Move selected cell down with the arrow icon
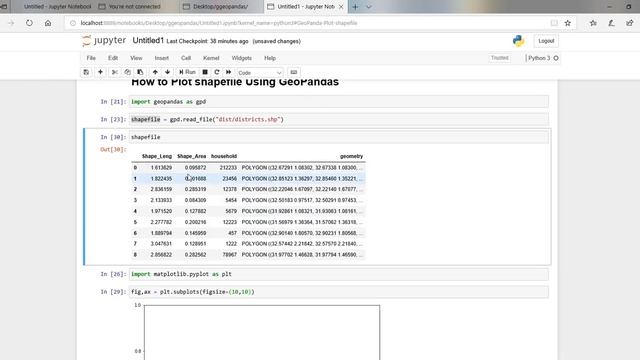This screenshot has width=640, height=360. (167, 72)
